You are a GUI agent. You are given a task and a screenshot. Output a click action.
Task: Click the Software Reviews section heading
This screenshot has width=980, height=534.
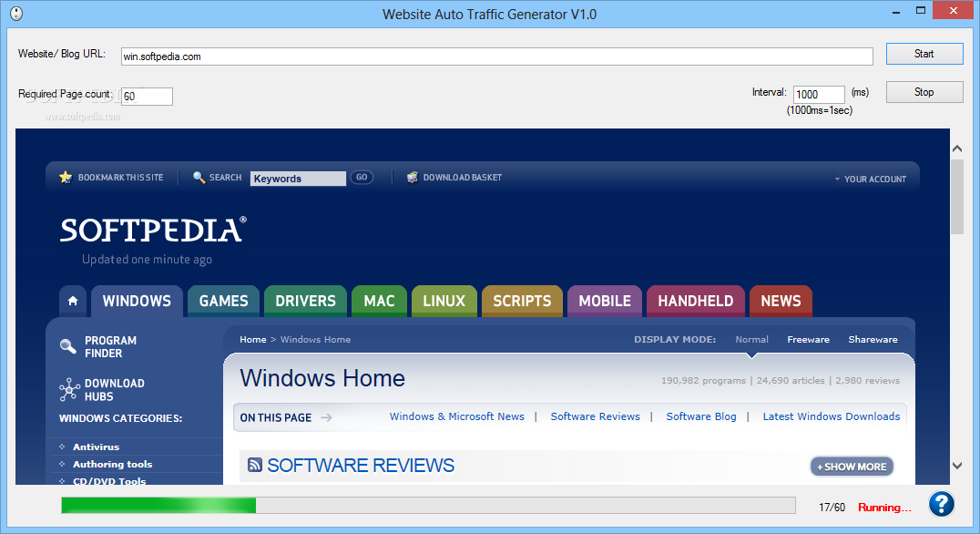click(x=361, y=466)
